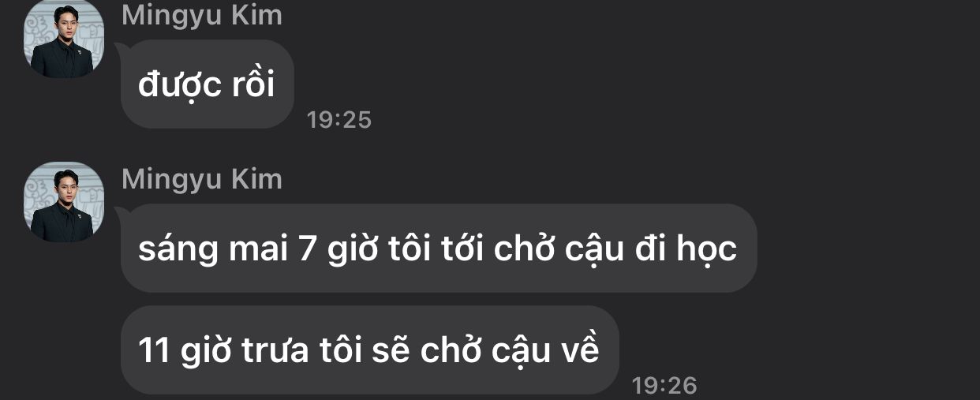This screenshot has height=400, width=980.
Task: Click the 19:25 timestamp
Action: (339, 120)
